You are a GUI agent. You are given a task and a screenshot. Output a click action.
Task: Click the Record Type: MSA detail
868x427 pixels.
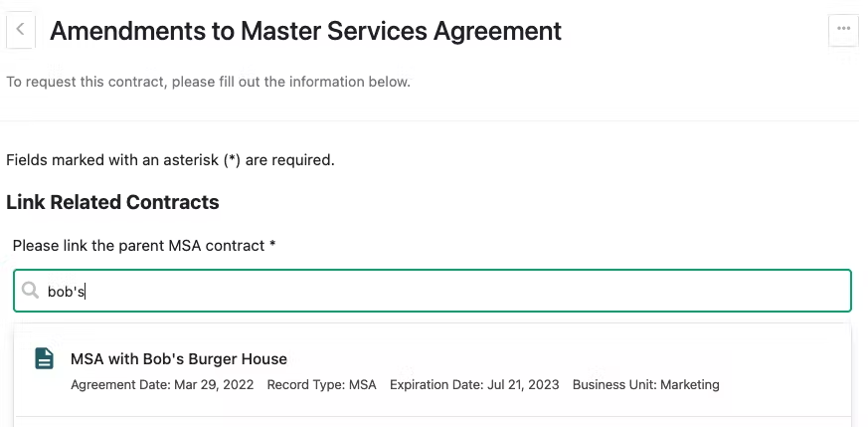(x=321, y=384)
